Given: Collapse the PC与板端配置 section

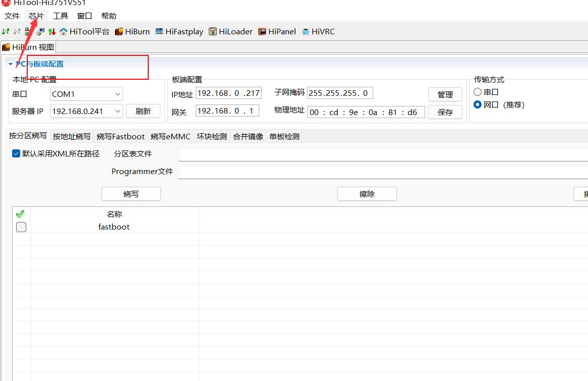Looking at the screenshot, I should coord(11,64).
